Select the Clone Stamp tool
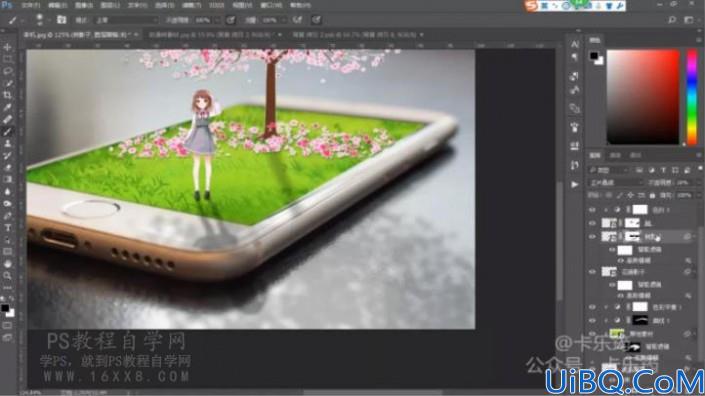This screenshot has height=396, width=705. pyautogui.click(x=8, y=144)
